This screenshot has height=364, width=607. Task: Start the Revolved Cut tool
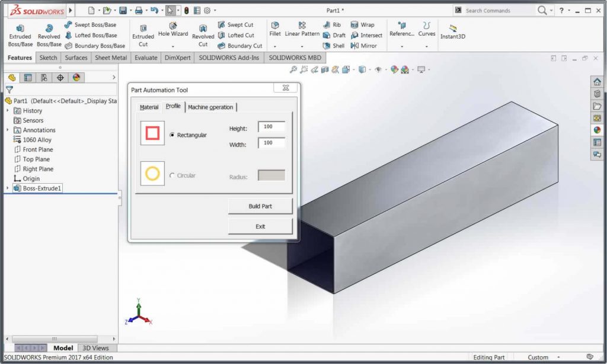[x=203, y=36]
